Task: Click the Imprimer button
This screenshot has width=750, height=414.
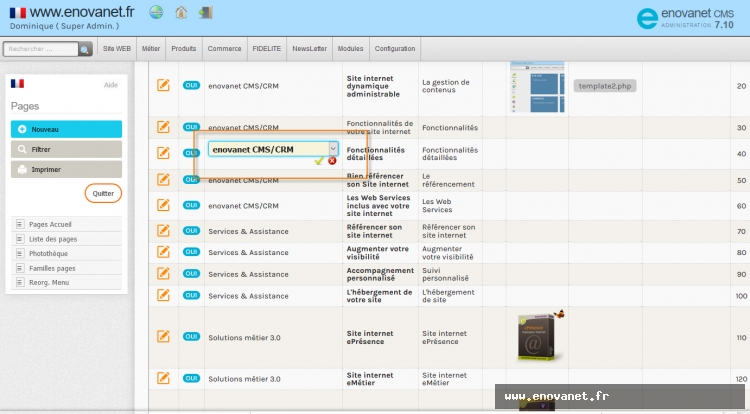Action: click(x=66, y=169)
